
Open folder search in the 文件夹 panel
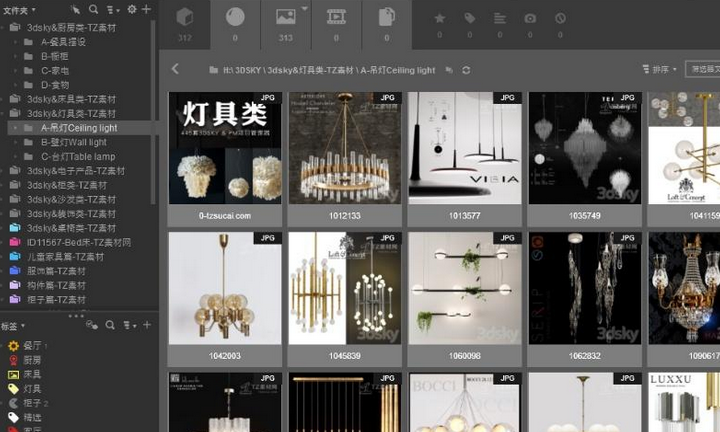(93, 9)
